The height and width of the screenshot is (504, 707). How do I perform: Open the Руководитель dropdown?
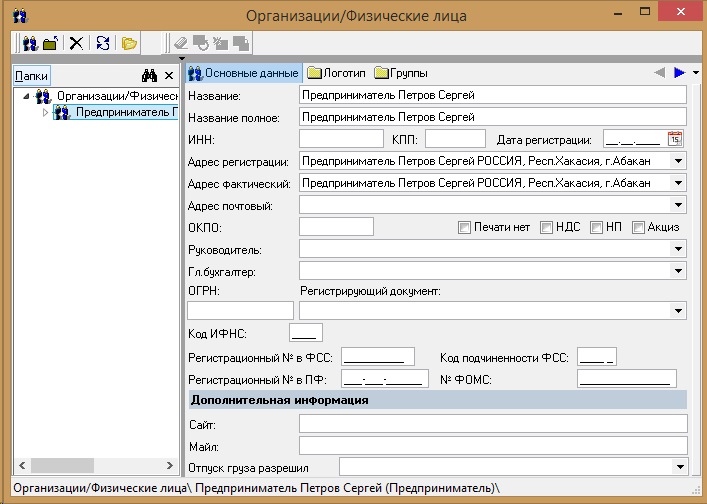coord(678,249)
